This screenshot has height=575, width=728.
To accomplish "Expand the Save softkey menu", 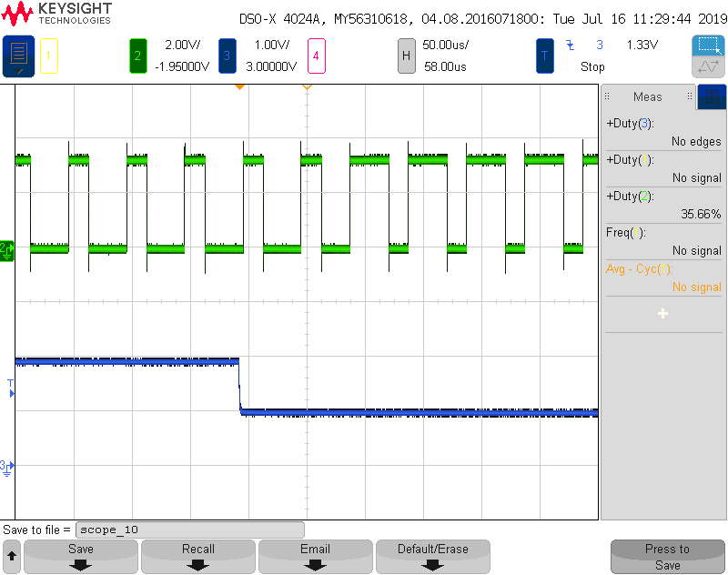I will (81, 557).
